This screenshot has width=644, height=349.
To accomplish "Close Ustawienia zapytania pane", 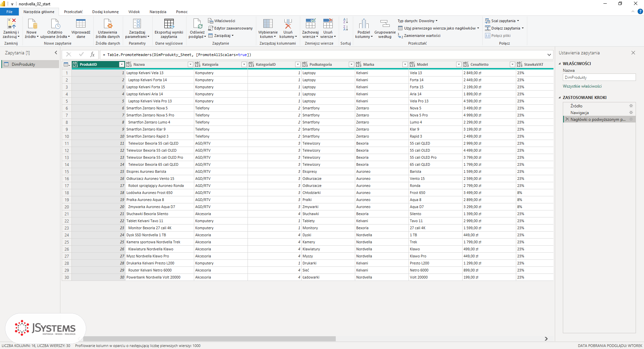I will 633,53.
